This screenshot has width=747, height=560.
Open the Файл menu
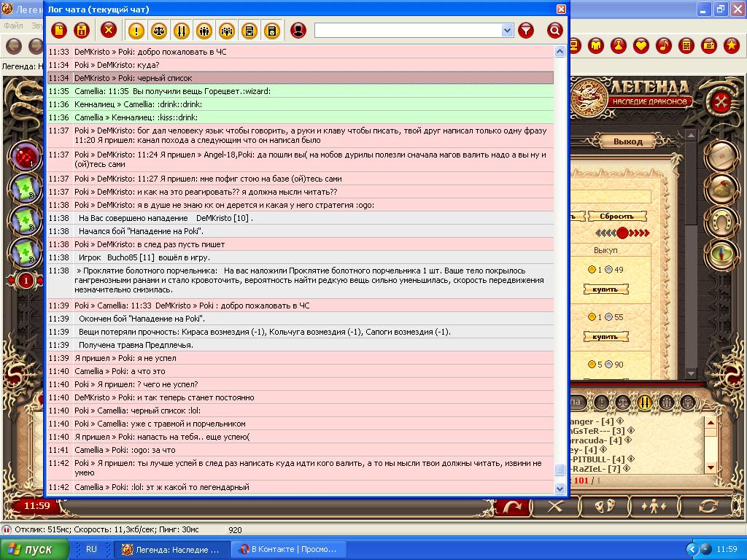coord(13,26)
